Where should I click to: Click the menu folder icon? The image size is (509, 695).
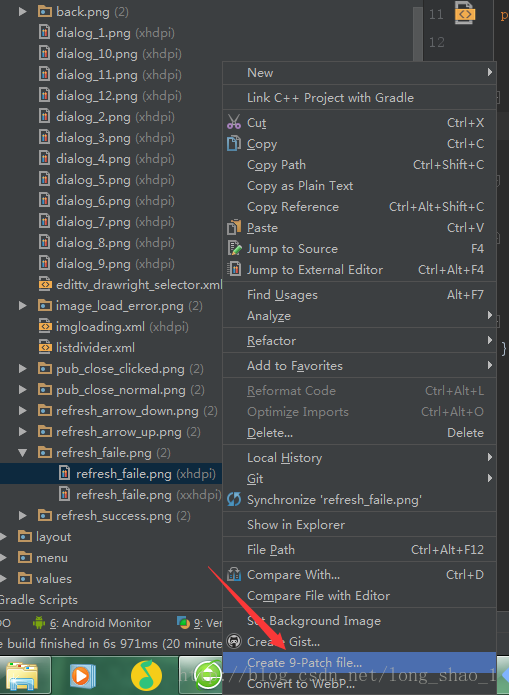(x=25, y=557)
